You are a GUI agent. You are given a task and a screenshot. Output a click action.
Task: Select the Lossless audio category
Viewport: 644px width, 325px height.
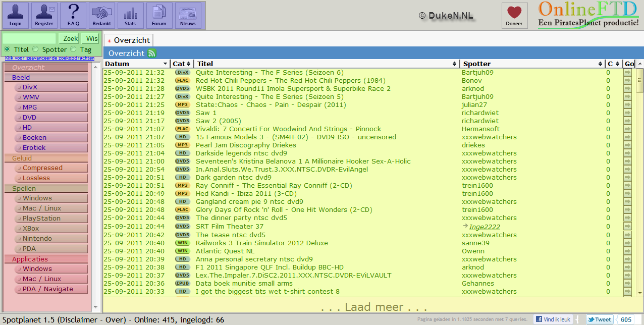[x=51, y=178]
